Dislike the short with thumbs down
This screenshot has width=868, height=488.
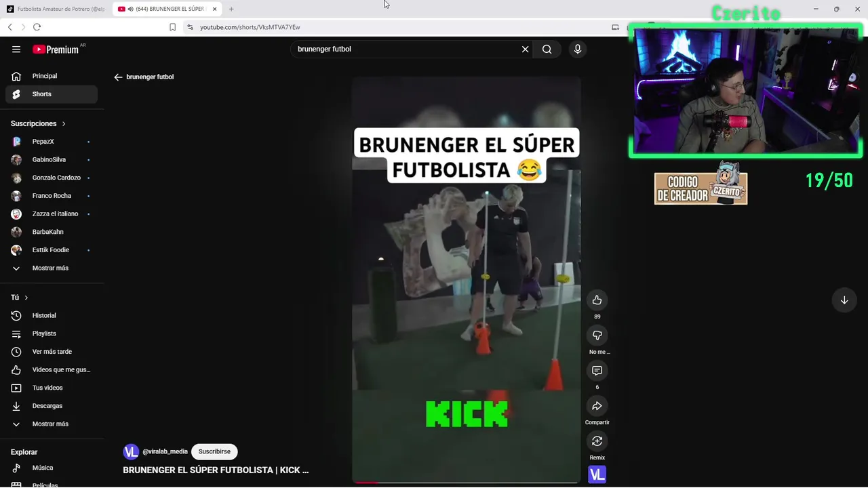pyautogui.click(x=597, y=335)
